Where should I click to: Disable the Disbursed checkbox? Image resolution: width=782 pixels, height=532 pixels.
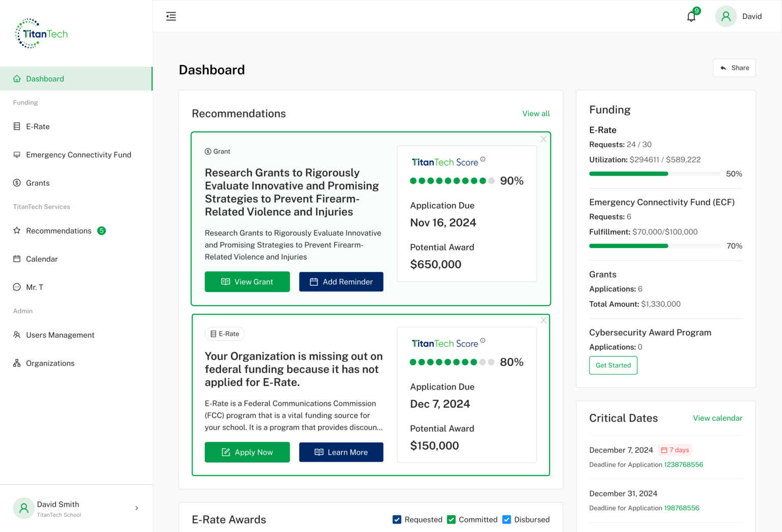tap(507, 519)
